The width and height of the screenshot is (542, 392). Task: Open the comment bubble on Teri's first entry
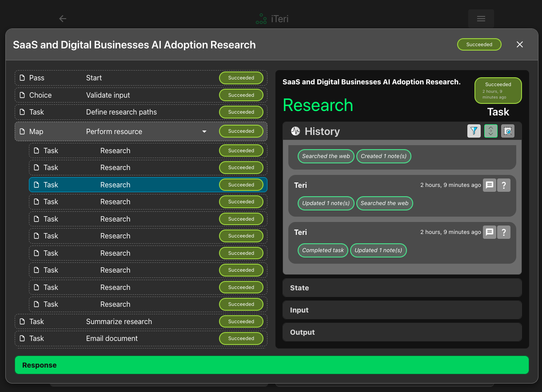[x=489, y=185]
